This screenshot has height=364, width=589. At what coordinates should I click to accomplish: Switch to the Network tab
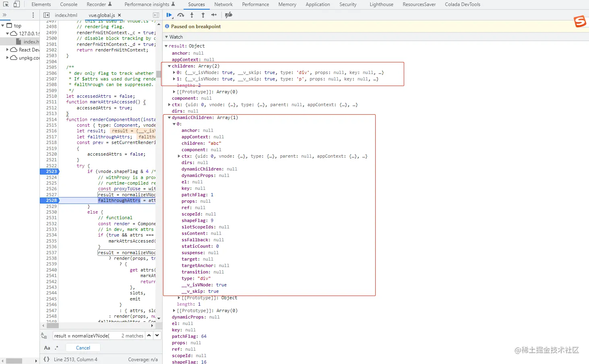coord(223,4)
